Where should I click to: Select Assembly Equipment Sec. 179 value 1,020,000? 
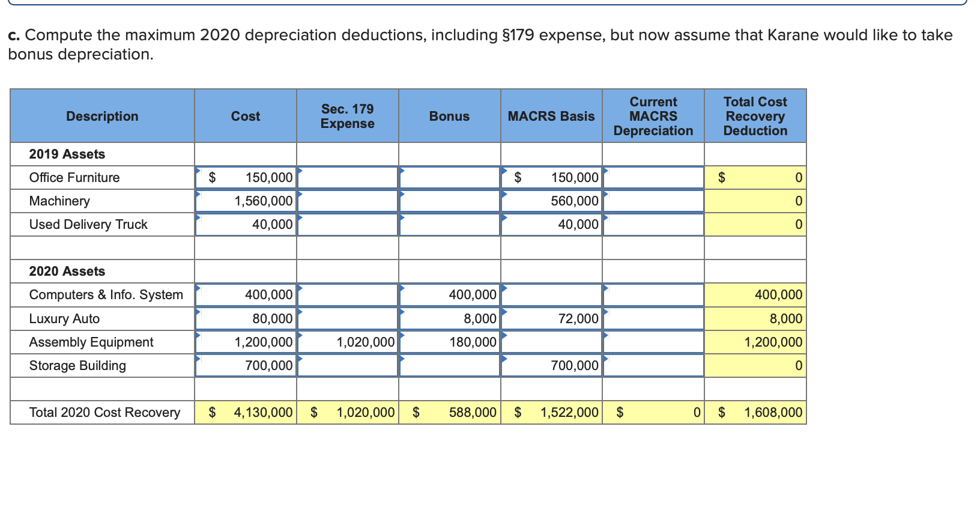(x=348, y=342)
